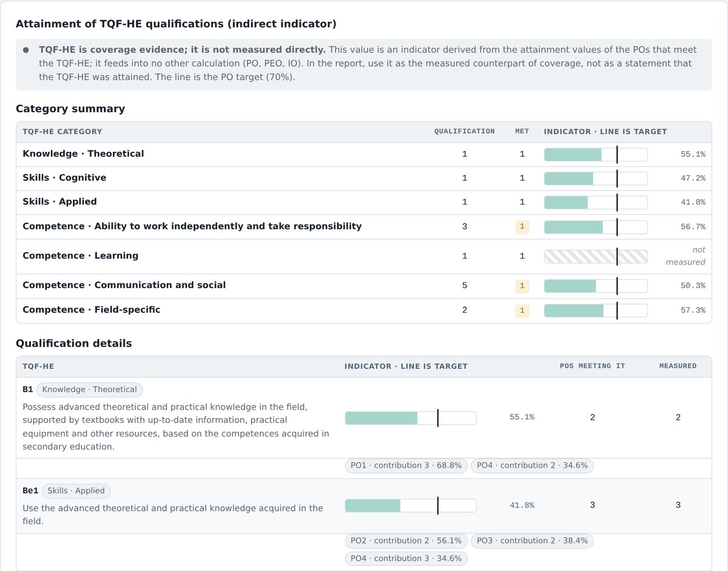The image size is (728, 571).
Task: Click "Attainment of TQF-HE qualifications (indirect indicator)" heading
Action: (x=176, y=24)
